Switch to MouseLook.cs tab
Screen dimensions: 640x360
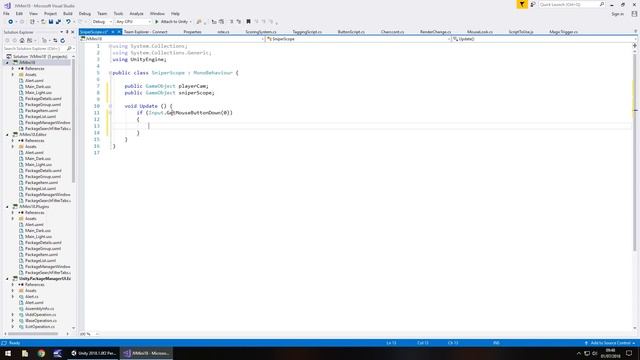[x=480, y=32]
